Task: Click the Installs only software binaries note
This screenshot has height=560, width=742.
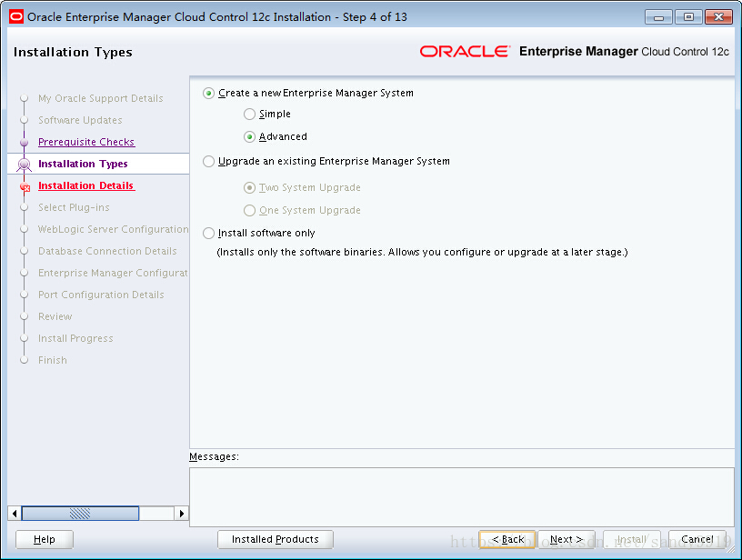Action: pos(422,252)
